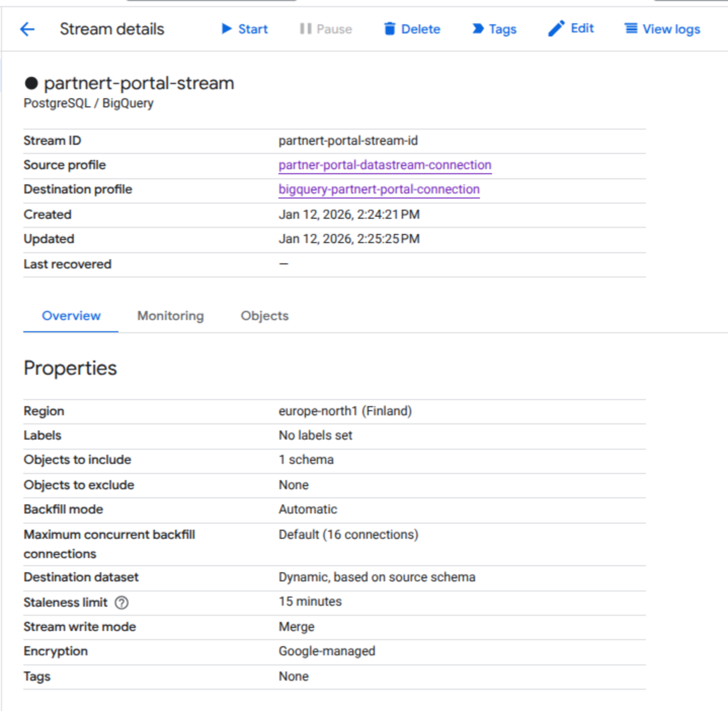
Task: Click the Updated row label
Action: (x=49, y=239)
